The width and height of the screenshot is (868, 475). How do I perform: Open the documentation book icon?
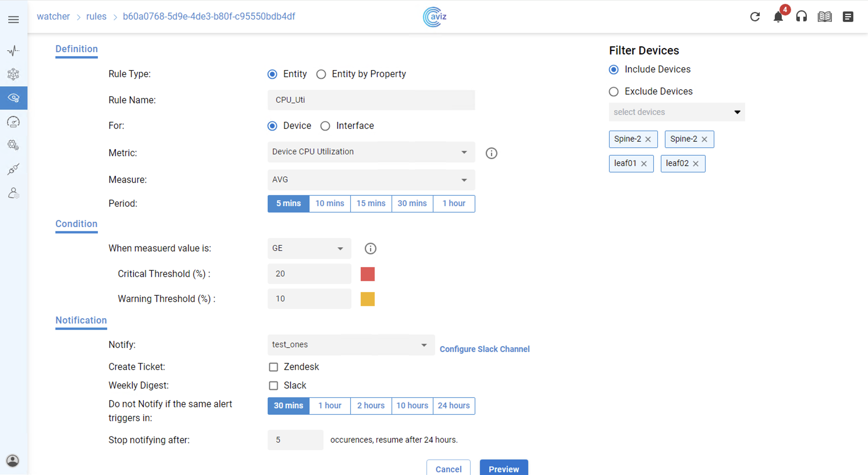[x=825, y=17]
